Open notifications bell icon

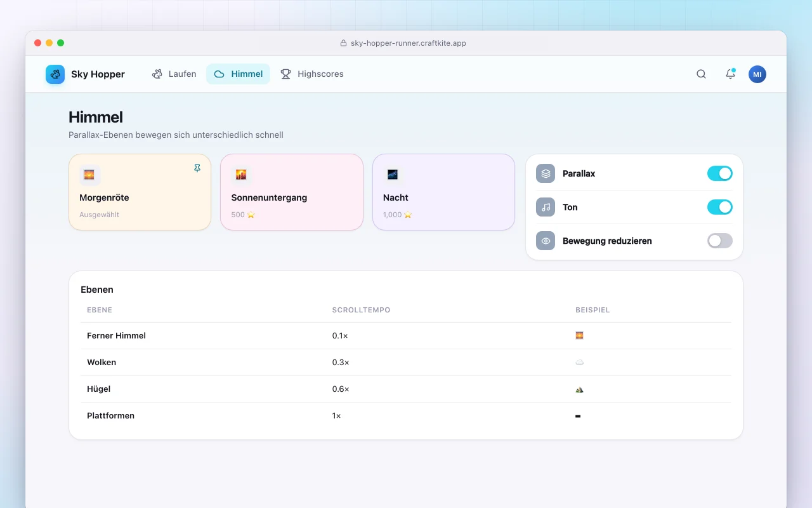730,74
